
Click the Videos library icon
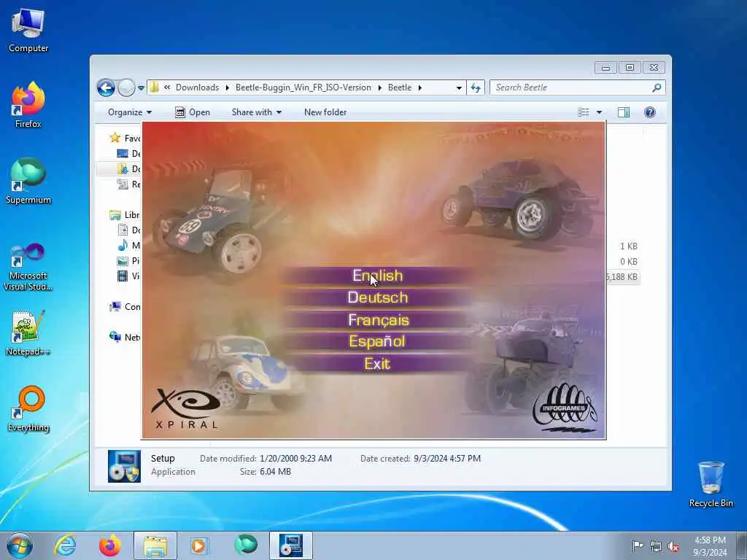coord(123,276)
